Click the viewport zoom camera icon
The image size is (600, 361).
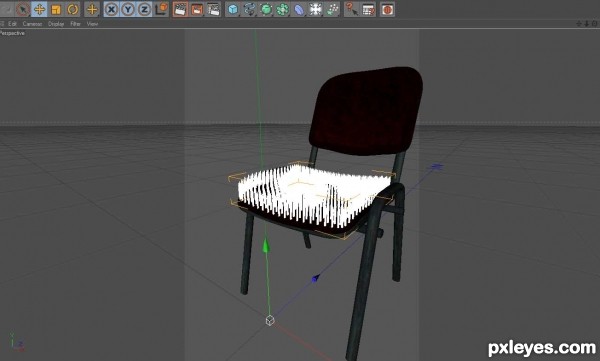click(x=587, y=24)
